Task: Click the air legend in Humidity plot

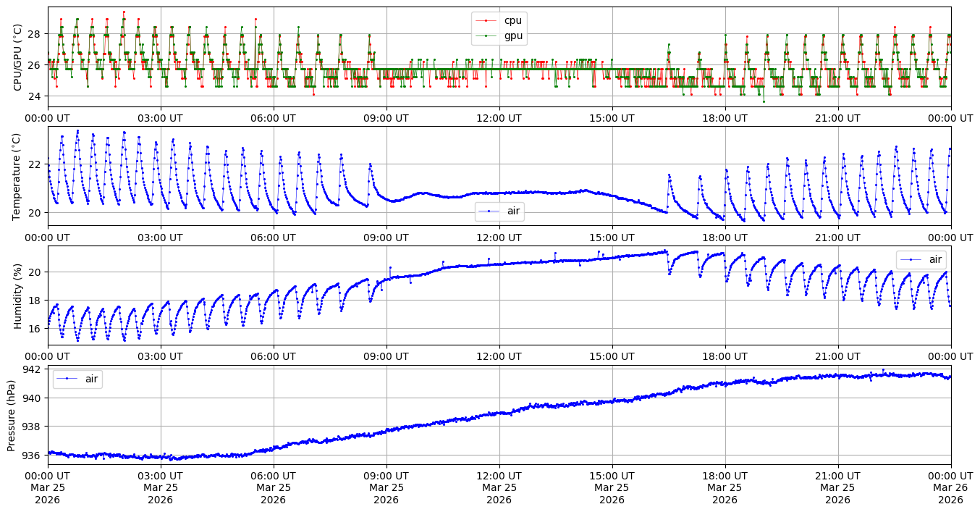Action: pyautogui.click(x=921, y=259)
